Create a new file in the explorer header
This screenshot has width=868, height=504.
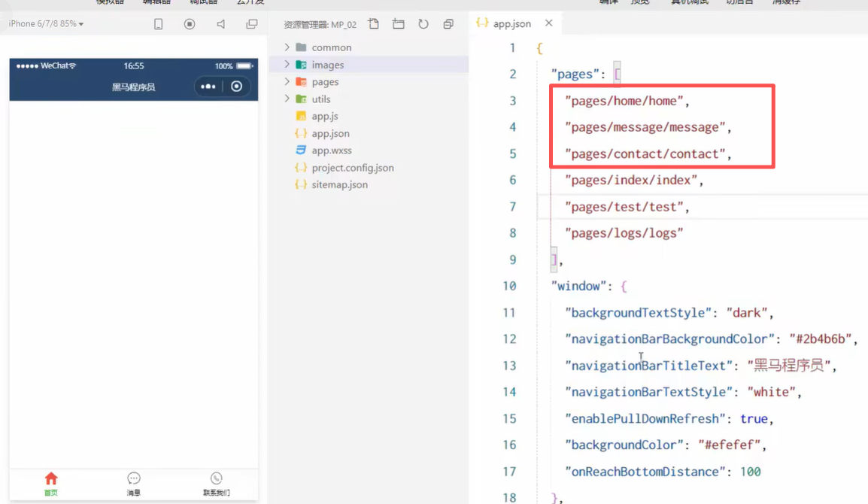[x=374, y=24]
